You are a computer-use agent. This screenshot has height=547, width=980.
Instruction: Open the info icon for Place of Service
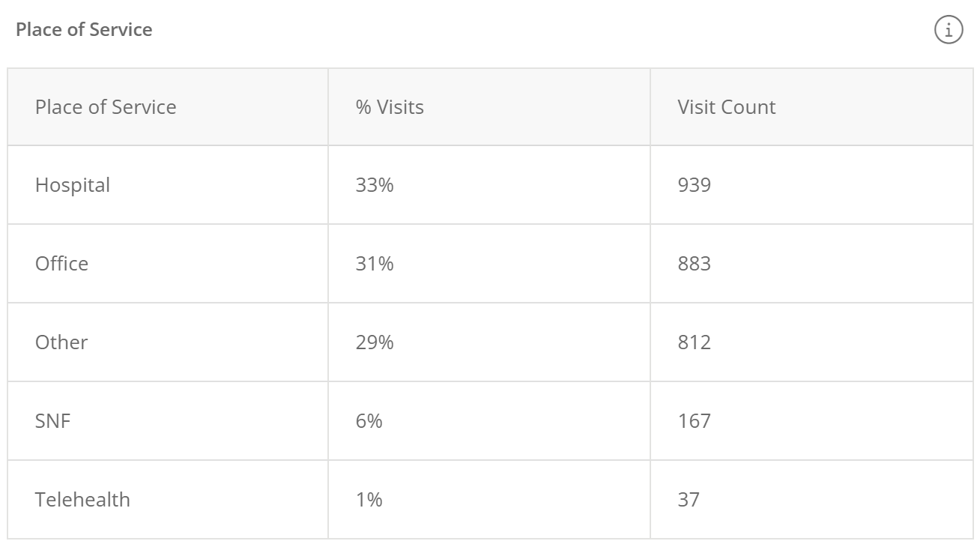[x=949, y=30]
